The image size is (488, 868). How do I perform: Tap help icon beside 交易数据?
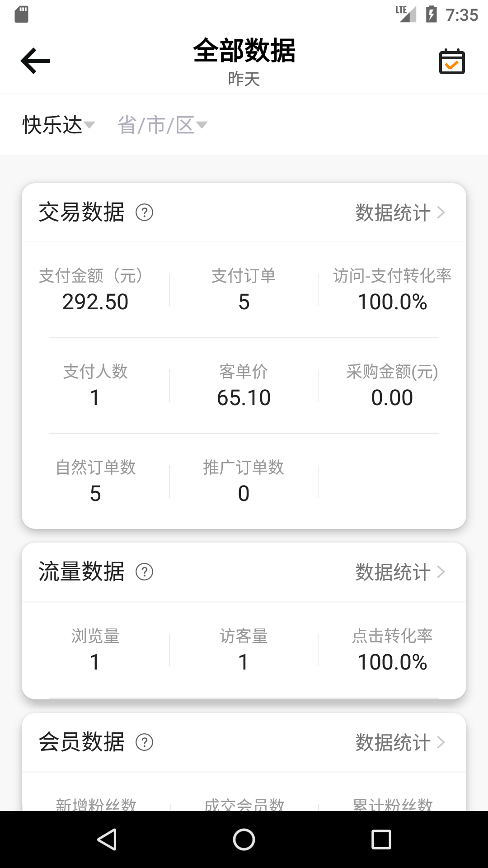pyautogui.click(x=145, y=212)
